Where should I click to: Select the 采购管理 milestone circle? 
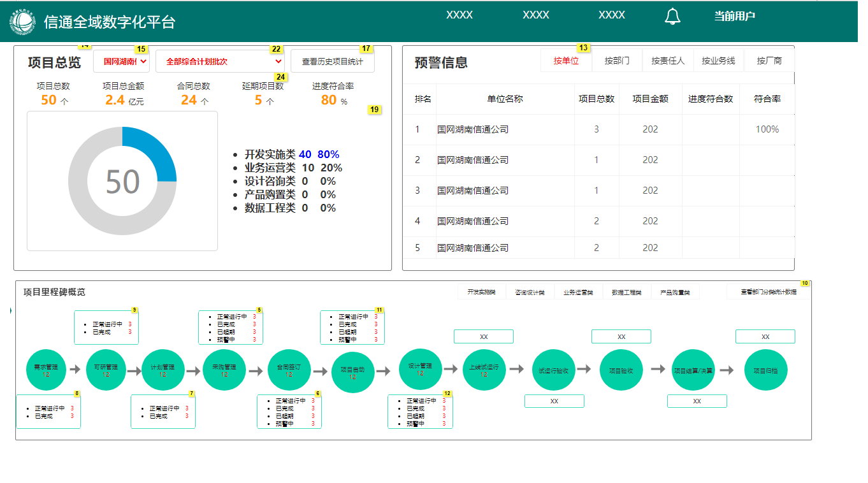pos(224,370)
